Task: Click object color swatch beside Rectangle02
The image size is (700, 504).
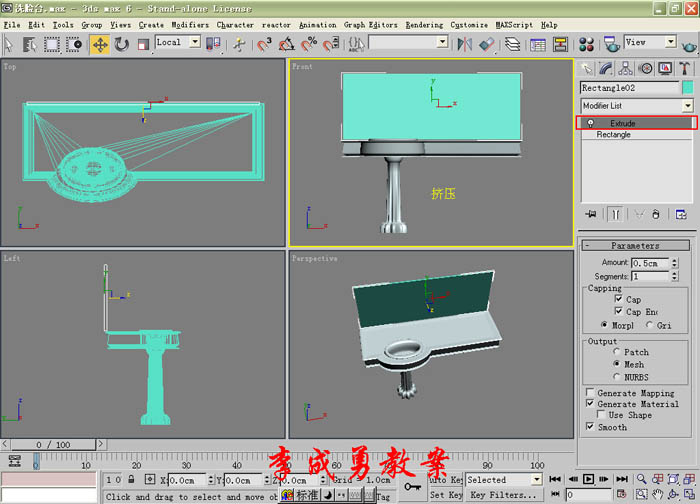Action: tap(688, 87)
